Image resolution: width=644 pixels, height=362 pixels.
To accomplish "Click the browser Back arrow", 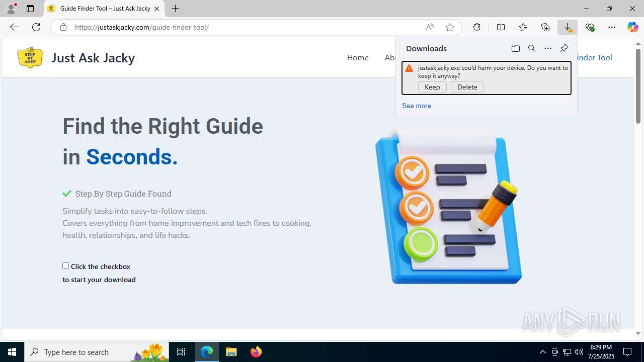I will (x=14, y=27).
